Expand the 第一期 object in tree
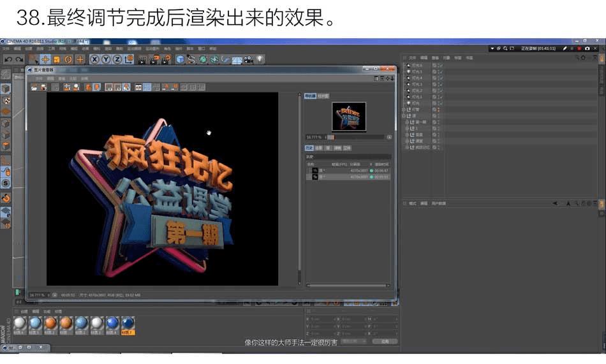The width and height of the screenshot is (606, 364). [407, 122]
